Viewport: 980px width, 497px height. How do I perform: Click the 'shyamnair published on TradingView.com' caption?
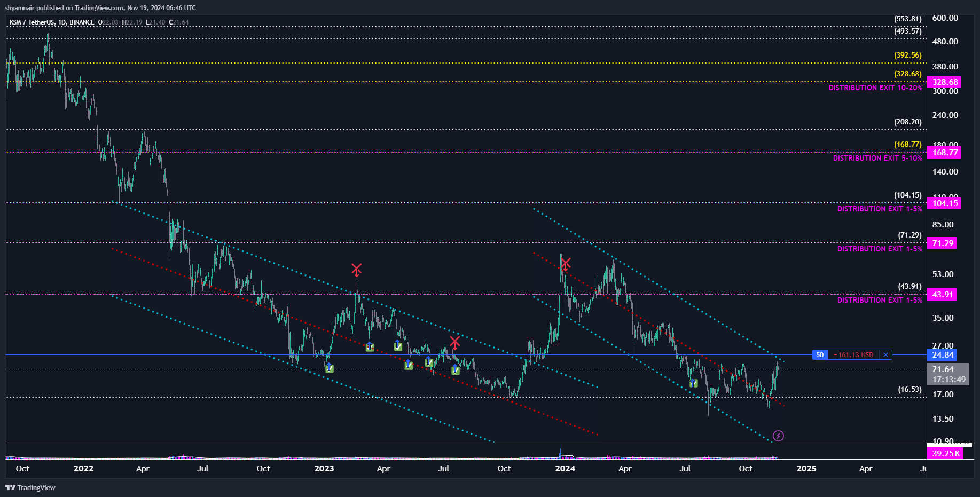tap(64, 8)
